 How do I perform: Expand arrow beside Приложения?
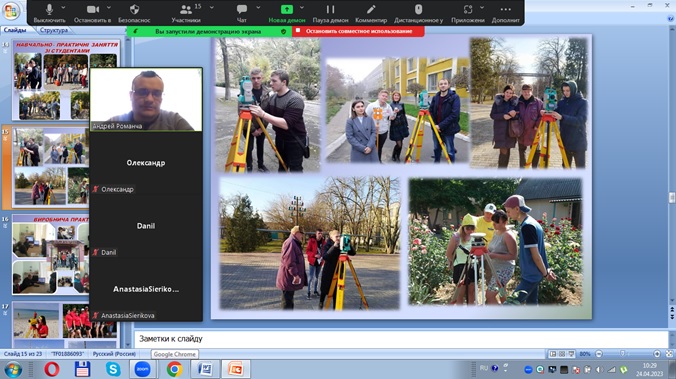(x=482, y=8)
